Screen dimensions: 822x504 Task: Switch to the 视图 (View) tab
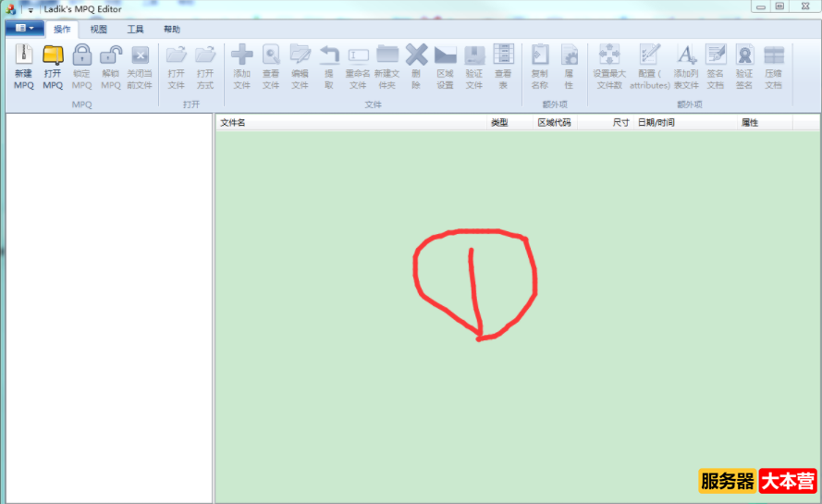pos(99,30)
